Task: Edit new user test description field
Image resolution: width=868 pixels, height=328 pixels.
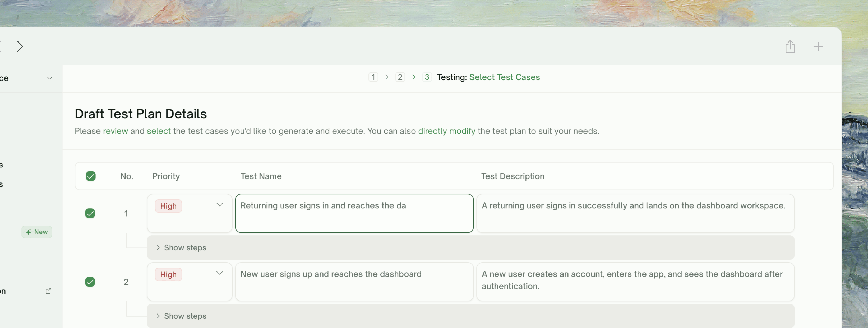Action: [635, 282]
